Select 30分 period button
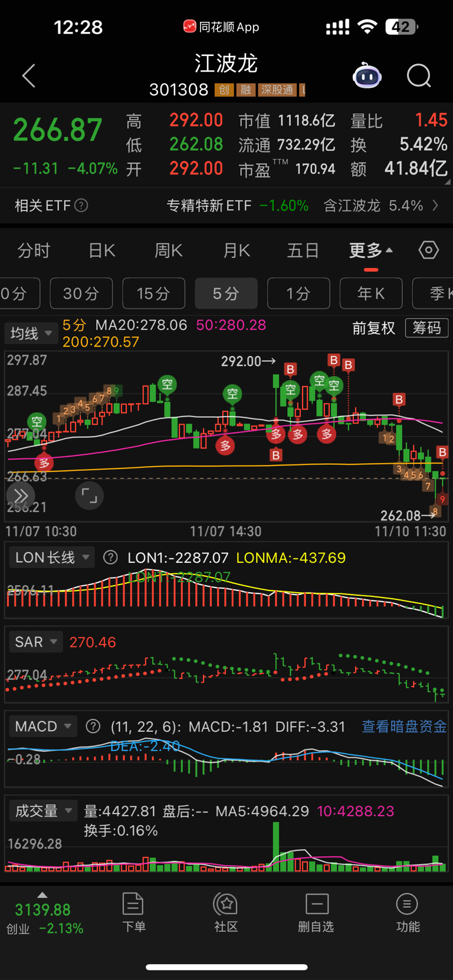This screenshot has height=980, width=453. 81,293
